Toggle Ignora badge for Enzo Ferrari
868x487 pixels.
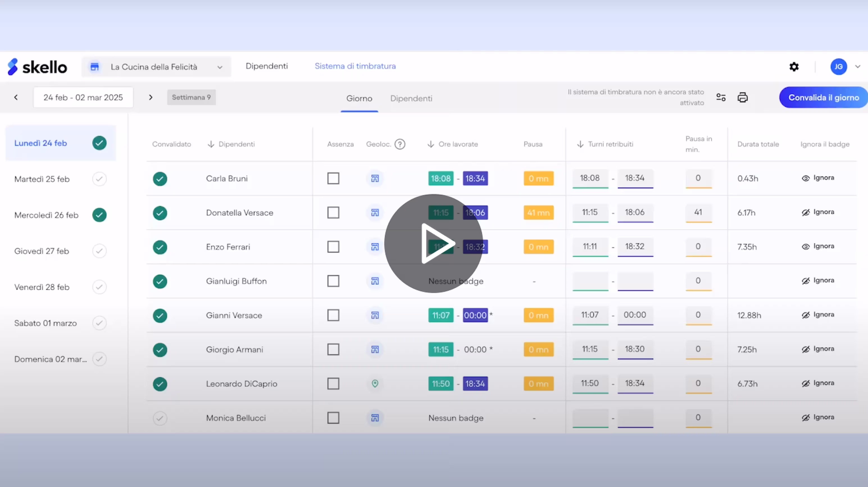click(x=818, y=246)
